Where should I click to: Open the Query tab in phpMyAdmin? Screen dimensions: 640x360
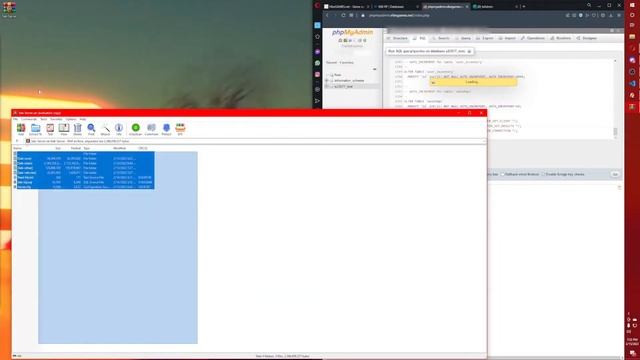463,38
